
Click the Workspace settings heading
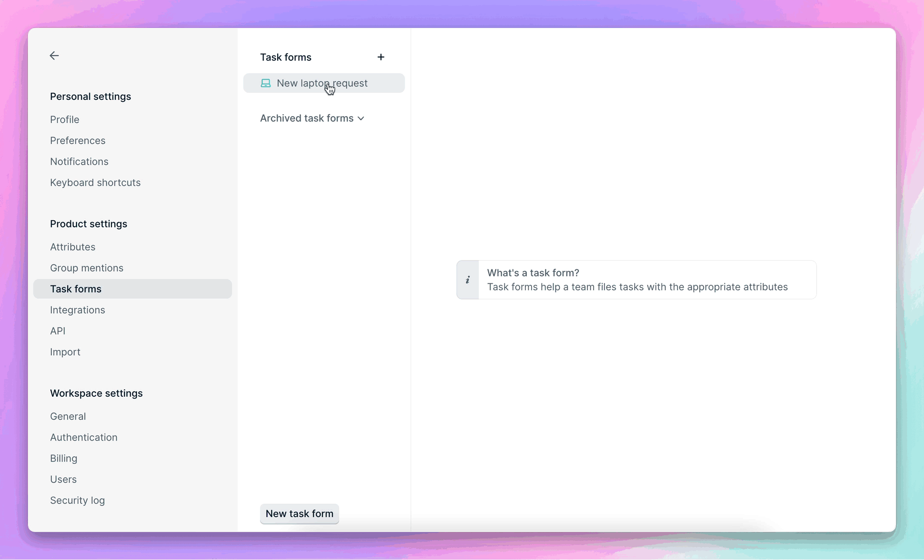pyautogui.click(x=97, y=393)
